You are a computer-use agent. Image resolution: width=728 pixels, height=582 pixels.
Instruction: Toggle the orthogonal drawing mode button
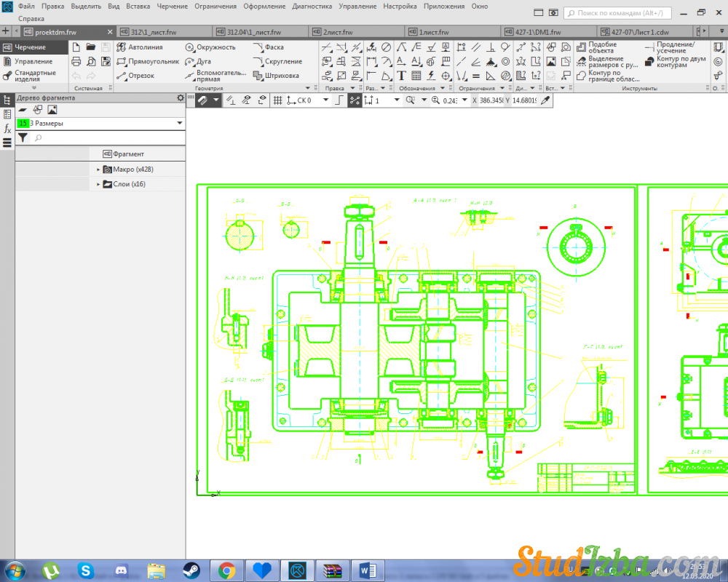click(339, 100)
